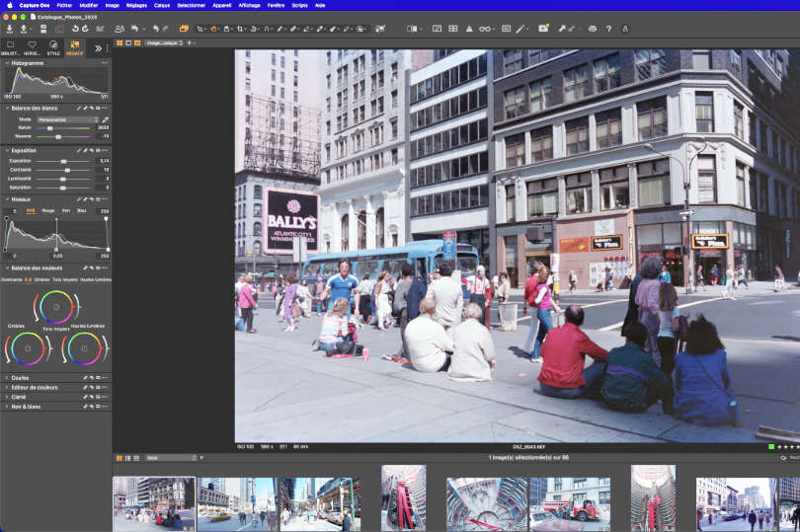Switch viewer to single image mode

click(x=128, y=42)
